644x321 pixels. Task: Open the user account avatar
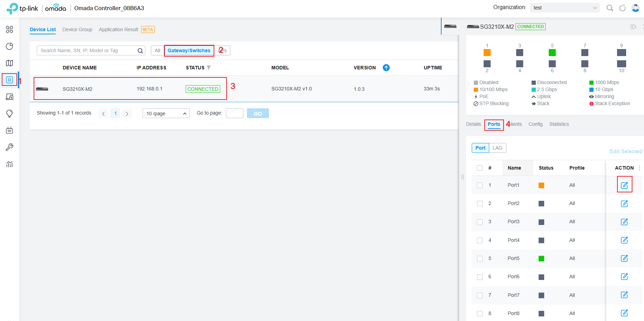[635, 8]
